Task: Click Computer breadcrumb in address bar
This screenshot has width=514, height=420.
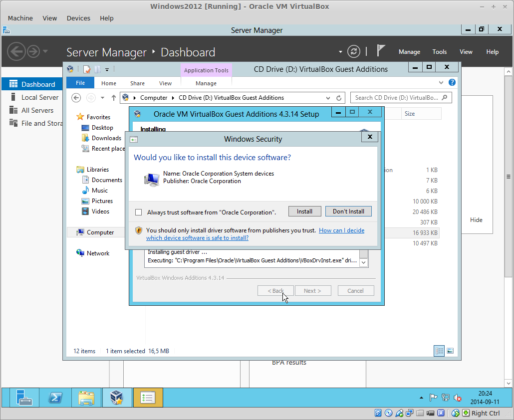Action: [153, 98]
